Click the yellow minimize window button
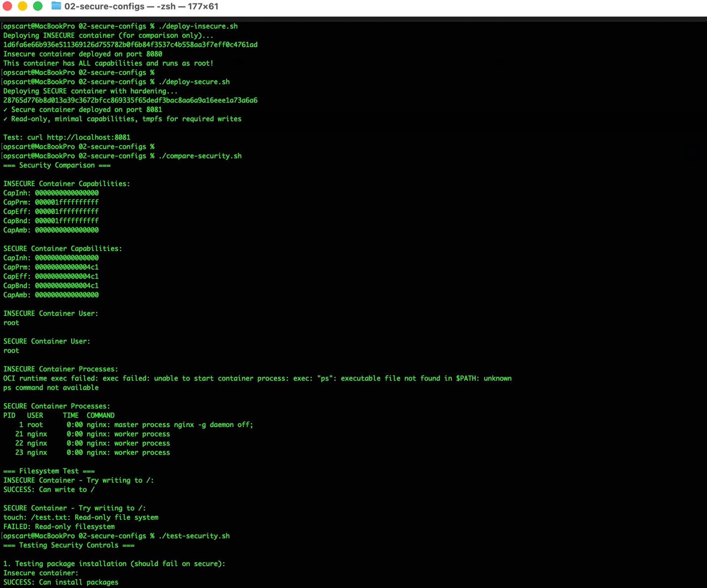 [23, 6]
